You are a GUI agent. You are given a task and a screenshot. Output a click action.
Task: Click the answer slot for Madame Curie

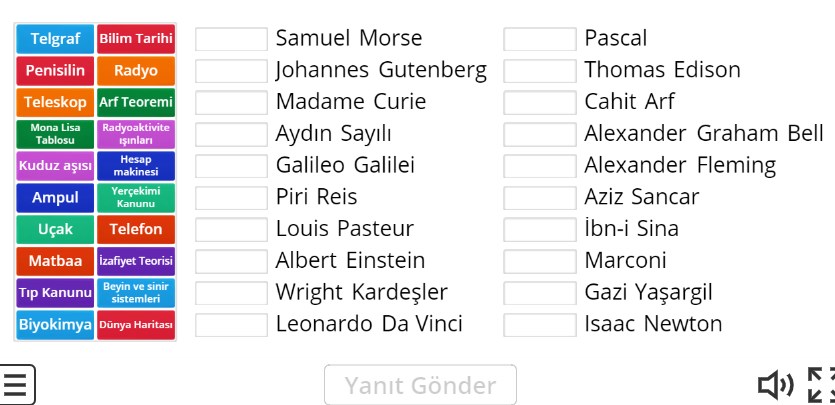pyautogui.click(x=231, y=102)
